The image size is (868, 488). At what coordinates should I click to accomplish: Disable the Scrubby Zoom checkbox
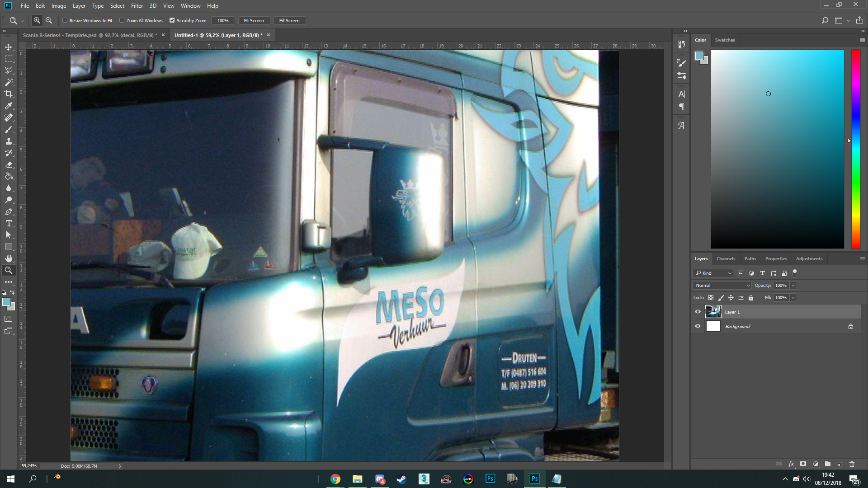coord(172,20)
